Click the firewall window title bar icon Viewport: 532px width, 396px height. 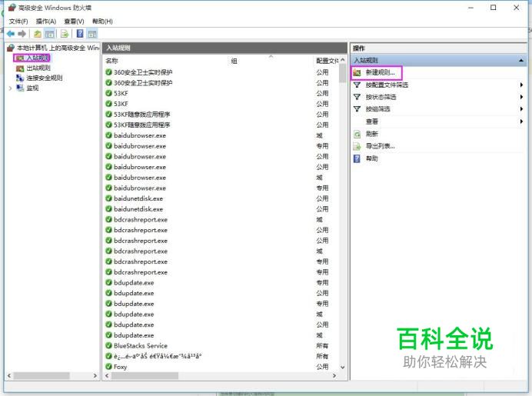tap(12, 8)
